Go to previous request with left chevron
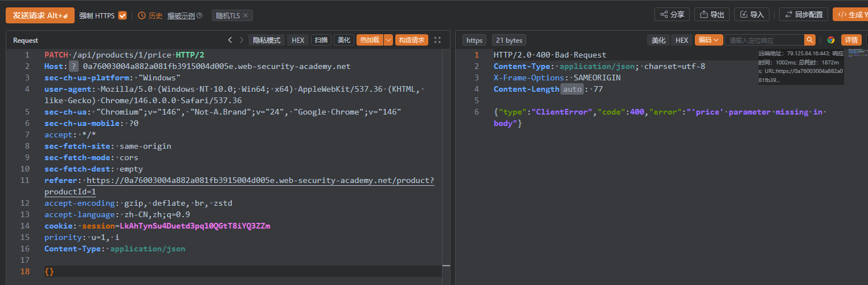Screen dimensions: 868x285 tap(230, 40)
